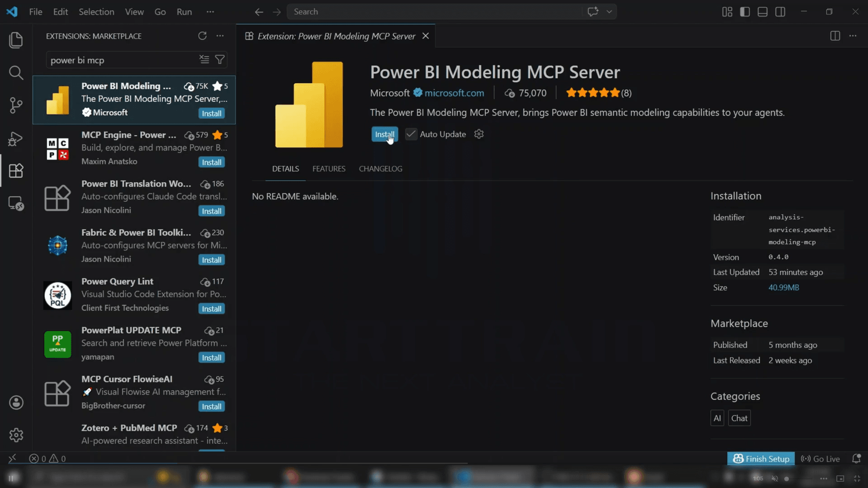Open the remote window indicator in status bar

point(12,459)
